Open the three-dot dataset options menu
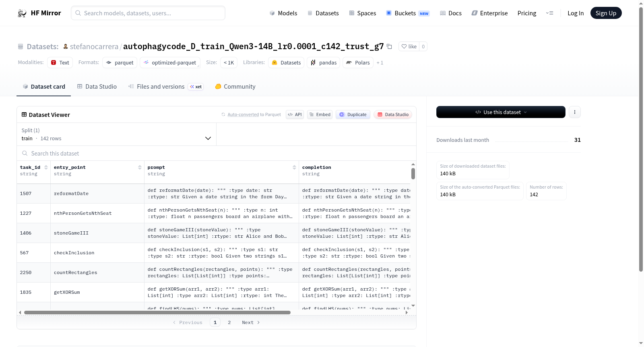Image resolution: width=644 pixels, height=347 pixels. (x=575, y=112)
